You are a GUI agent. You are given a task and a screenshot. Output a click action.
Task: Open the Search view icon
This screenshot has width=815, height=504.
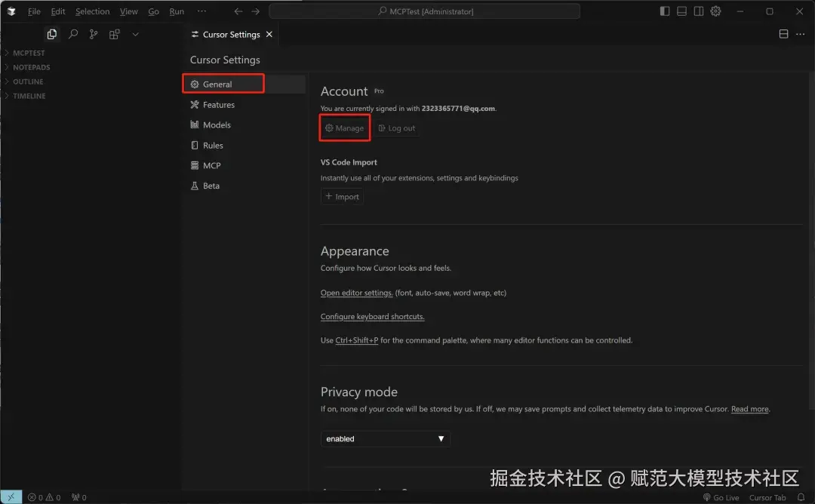pos(73,34)
